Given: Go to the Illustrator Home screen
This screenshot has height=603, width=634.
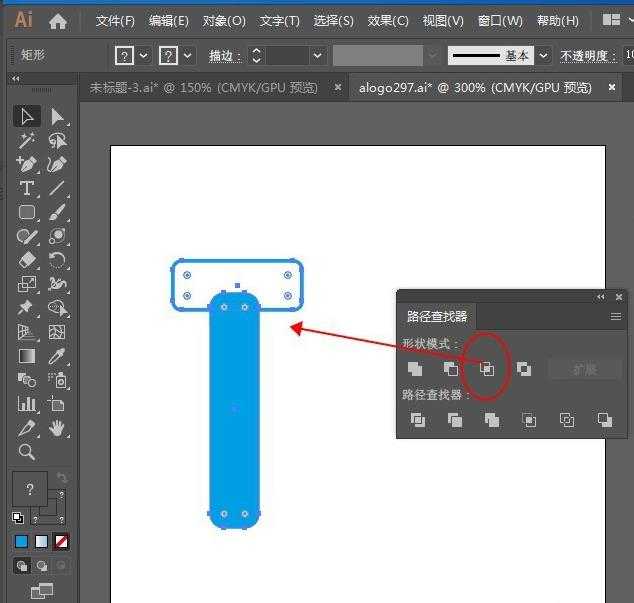Looking at the screenshot, I should [58, 21].
